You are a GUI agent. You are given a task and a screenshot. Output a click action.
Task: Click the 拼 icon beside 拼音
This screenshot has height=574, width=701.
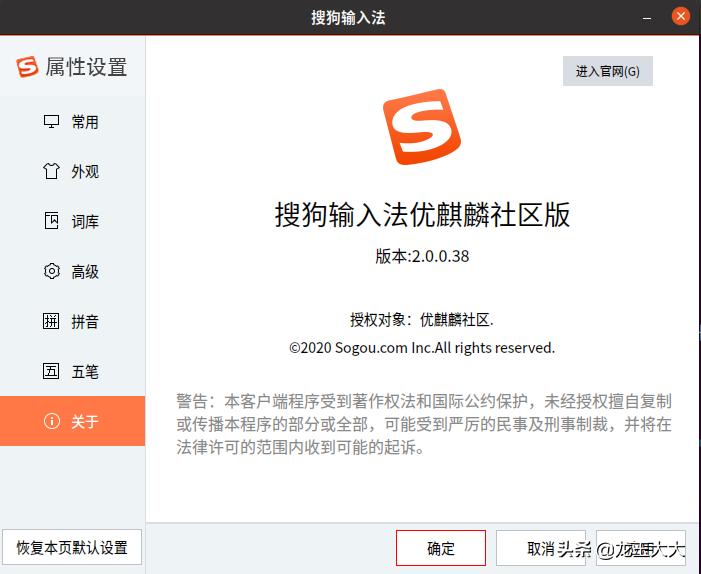click(51, 321)
